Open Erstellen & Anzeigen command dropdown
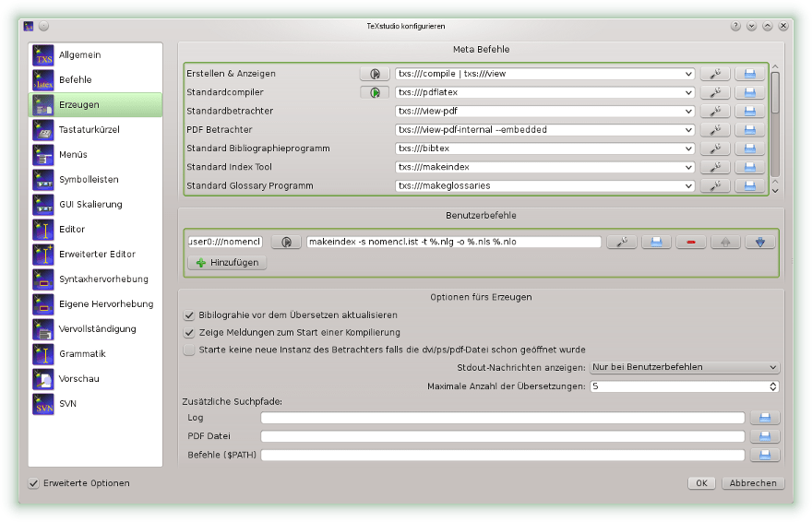 tap(688, 74)
